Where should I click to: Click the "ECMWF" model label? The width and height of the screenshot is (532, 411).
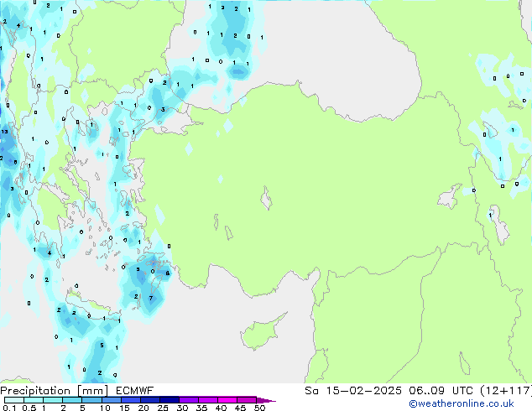135,391
